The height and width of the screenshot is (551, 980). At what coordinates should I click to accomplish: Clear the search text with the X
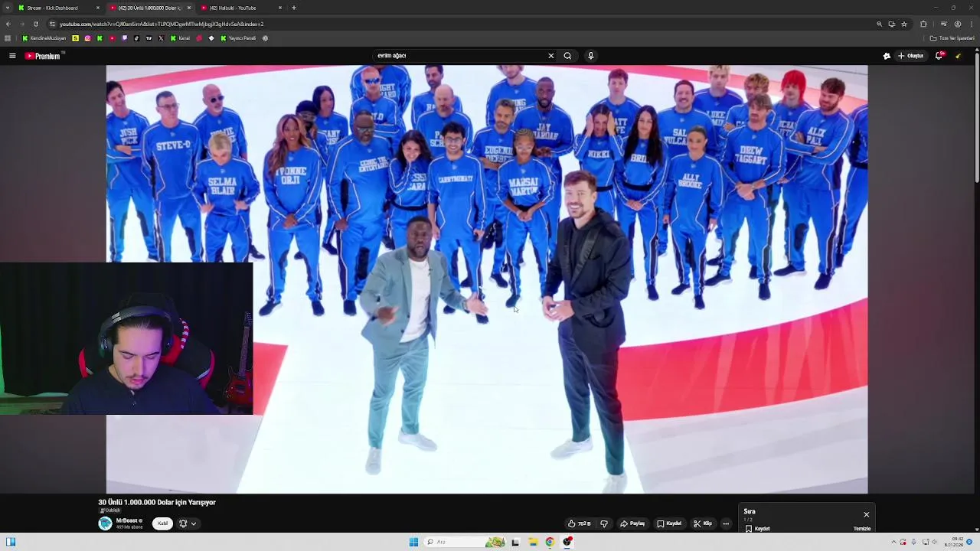tap(550, 56)
